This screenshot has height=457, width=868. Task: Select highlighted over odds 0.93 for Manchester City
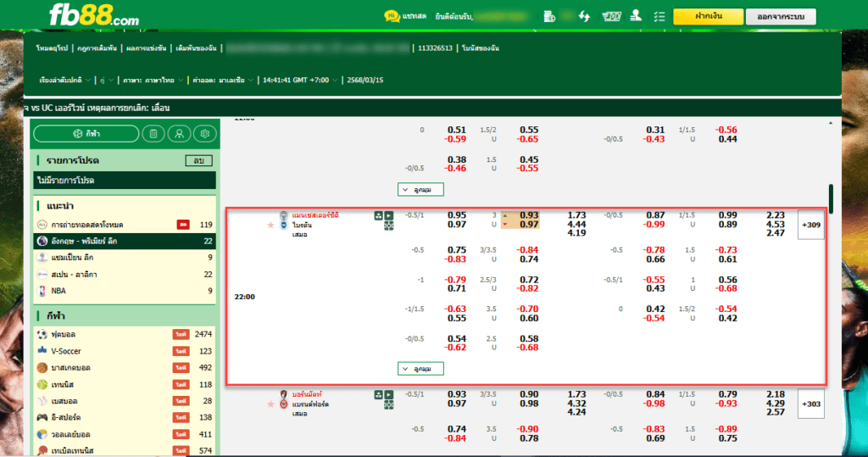coord(529,215)
